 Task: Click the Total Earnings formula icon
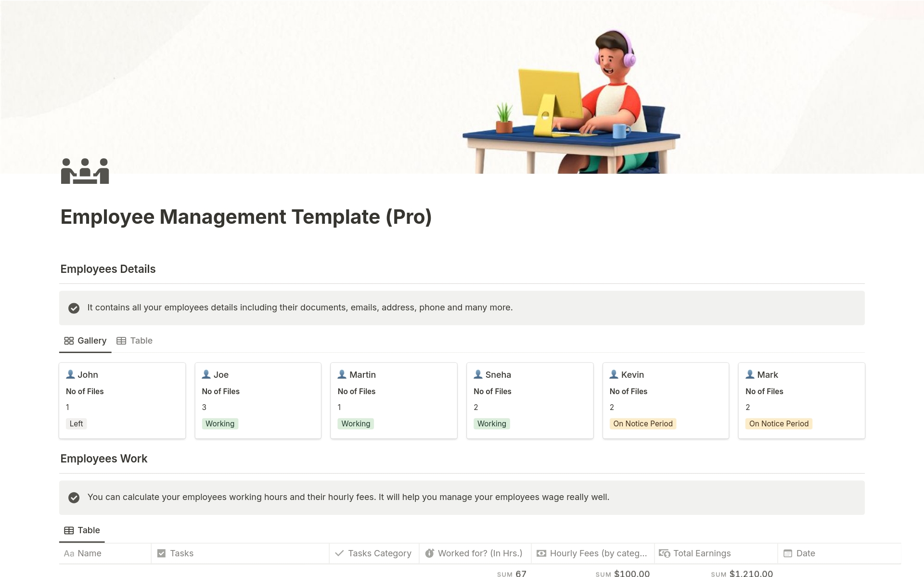click(664, 553)
